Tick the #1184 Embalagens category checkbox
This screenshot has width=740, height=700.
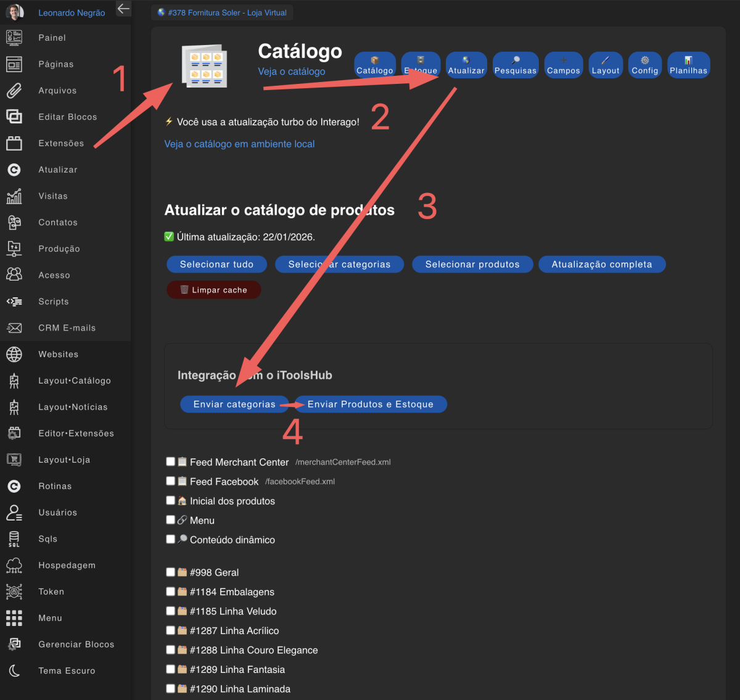pos(171,591)
